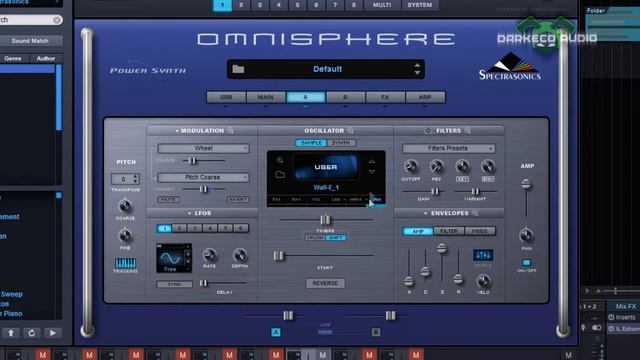Switch to the Layer B page tab
This screenshot has width=640, height=360.
click(345, 97)
